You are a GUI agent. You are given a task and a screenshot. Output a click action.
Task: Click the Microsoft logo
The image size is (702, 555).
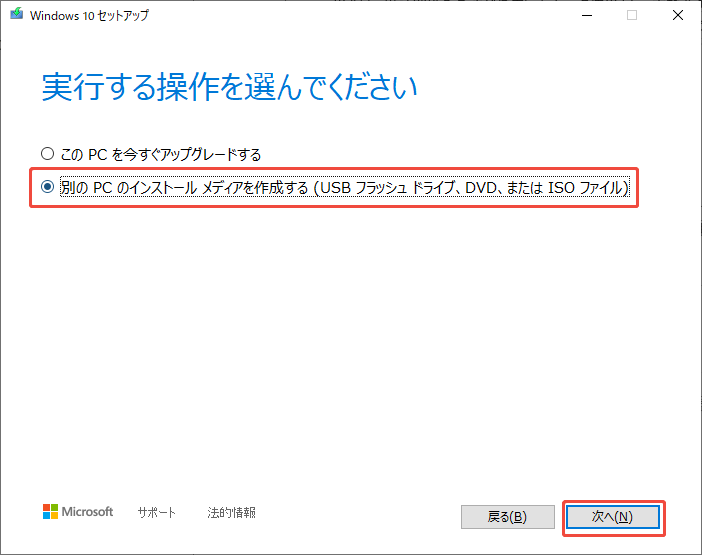click(78, 511)
